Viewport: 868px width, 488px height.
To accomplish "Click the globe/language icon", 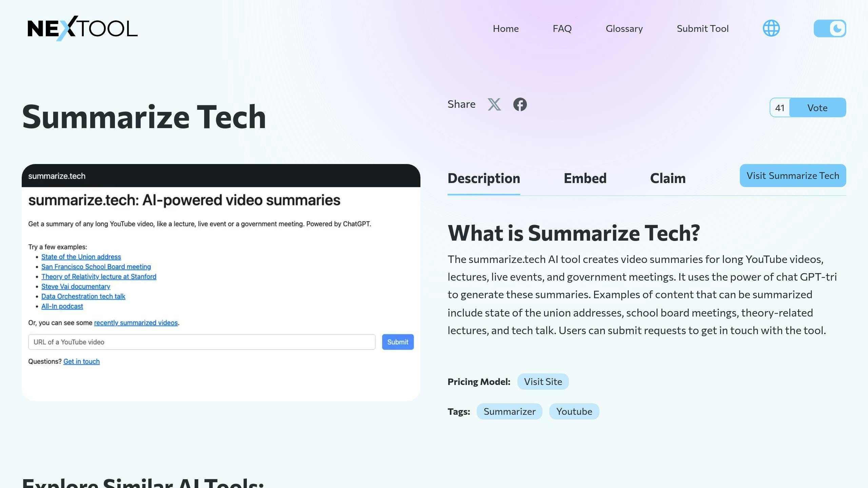I will (x=771, y=28).
